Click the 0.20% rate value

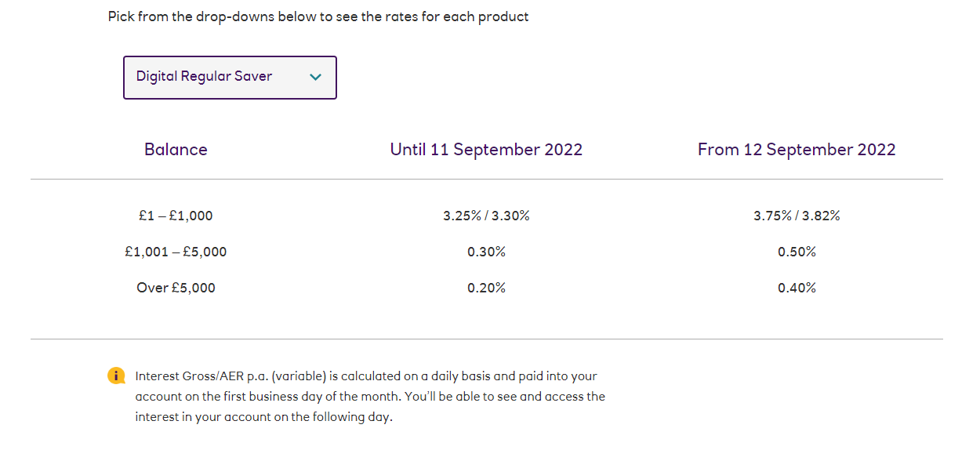(486, 288)
